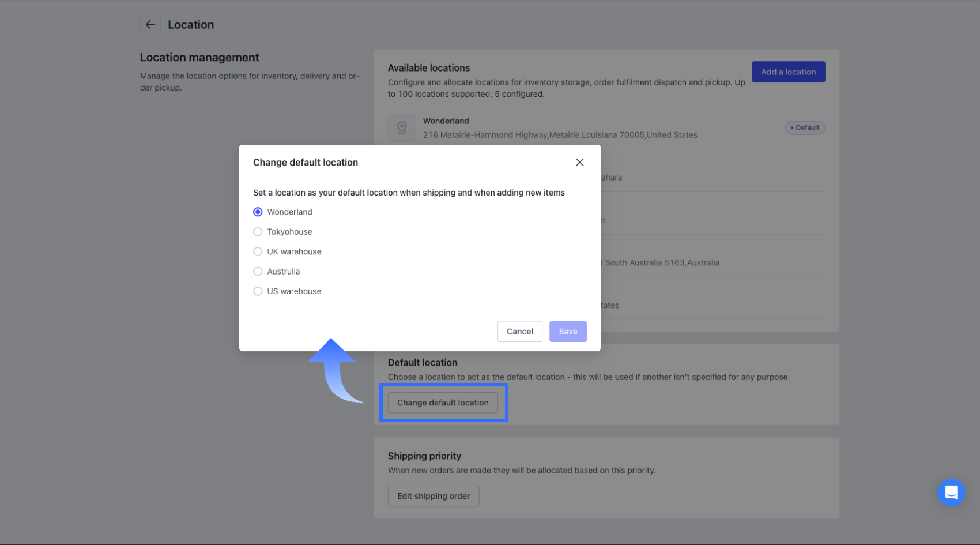Click the South Australia 5163 address row

pos(662,263)
